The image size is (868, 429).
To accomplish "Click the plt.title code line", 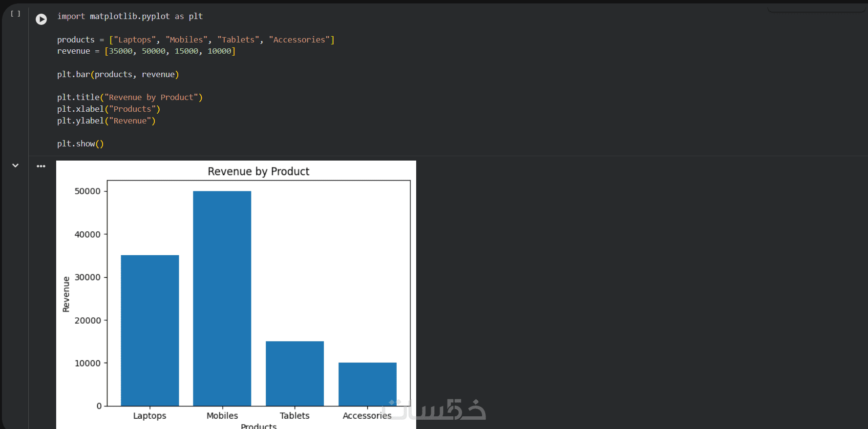I will click(129, 97).
